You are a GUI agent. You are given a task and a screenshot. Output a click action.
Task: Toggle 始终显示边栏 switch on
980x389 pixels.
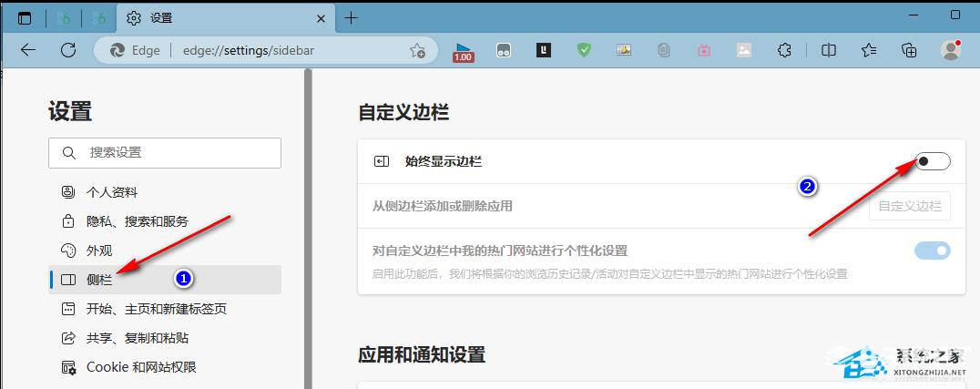tap(933, 161)
